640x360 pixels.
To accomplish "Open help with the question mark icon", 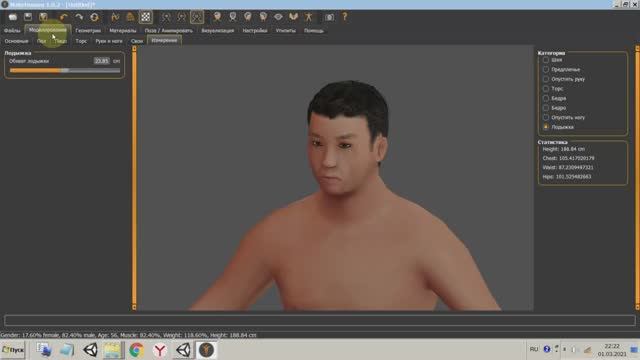I will 344,17.
